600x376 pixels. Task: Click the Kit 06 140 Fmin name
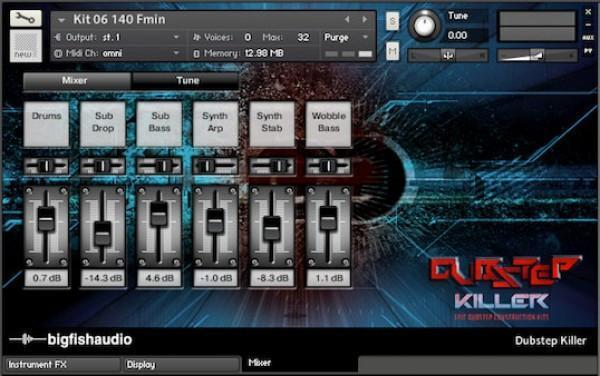[119, 20]
